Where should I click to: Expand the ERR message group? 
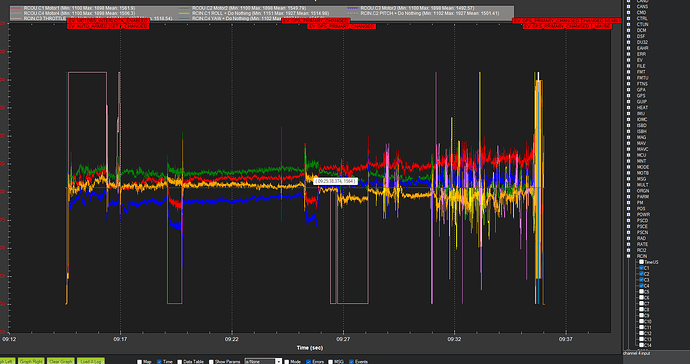[x=628, y=54]
